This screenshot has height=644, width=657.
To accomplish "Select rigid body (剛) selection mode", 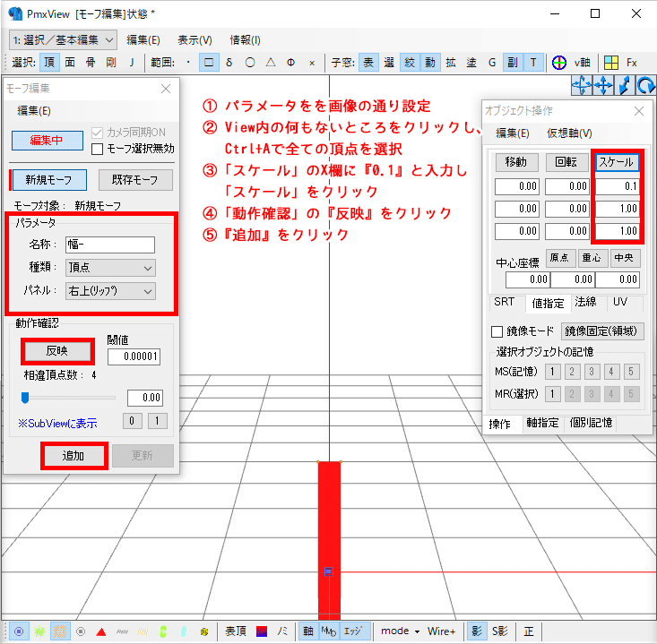I will [x=111, y=63].
